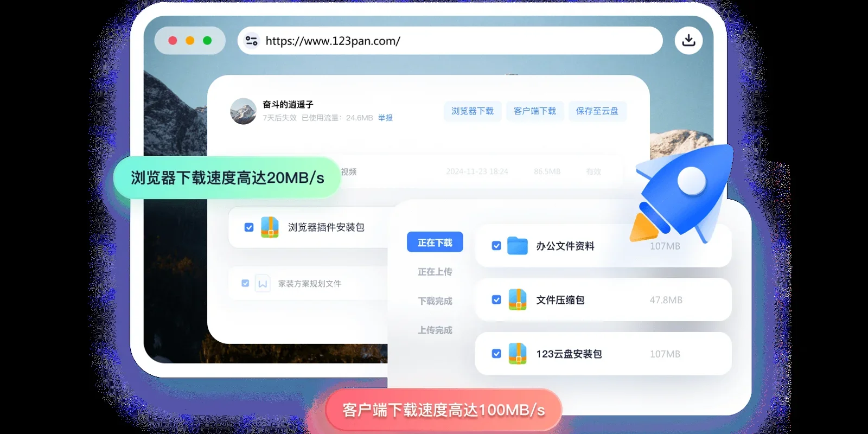Click the 家装方案规划文件 file name
Image resolution: width=868 pixels, height=434 pixels.
coord(310,284)
